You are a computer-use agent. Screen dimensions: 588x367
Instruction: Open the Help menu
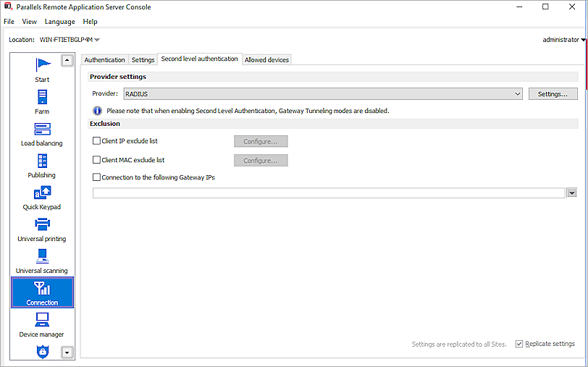click(x=90, y=22)
